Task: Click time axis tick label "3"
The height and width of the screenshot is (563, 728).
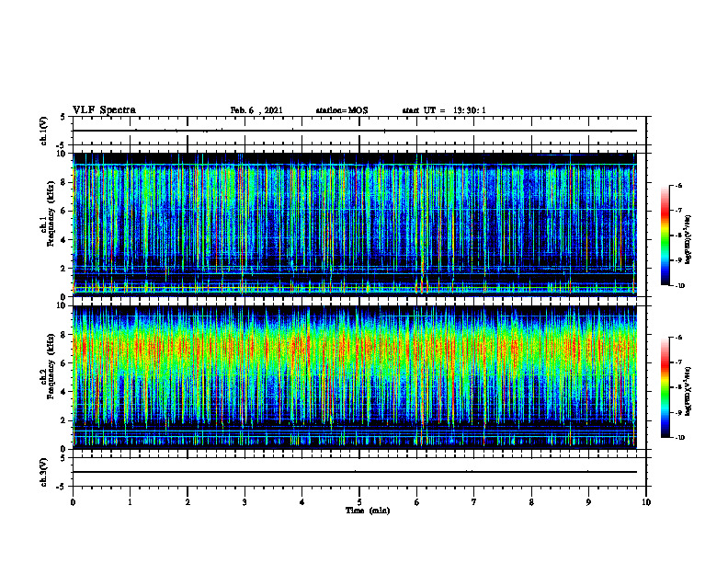Action: point(245,502)
